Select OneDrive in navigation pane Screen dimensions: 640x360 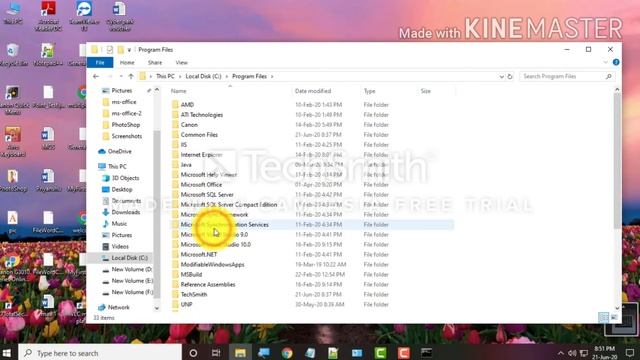[119, 151]
